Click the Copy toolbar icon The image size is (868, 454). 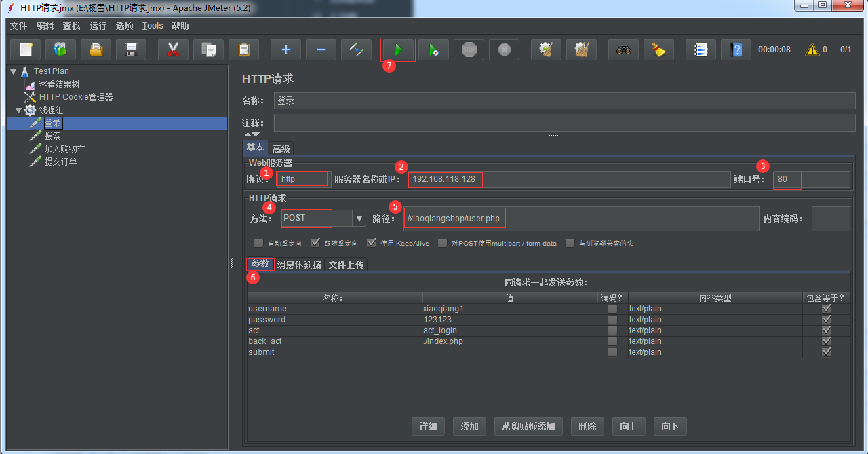[x=209, y=50]
